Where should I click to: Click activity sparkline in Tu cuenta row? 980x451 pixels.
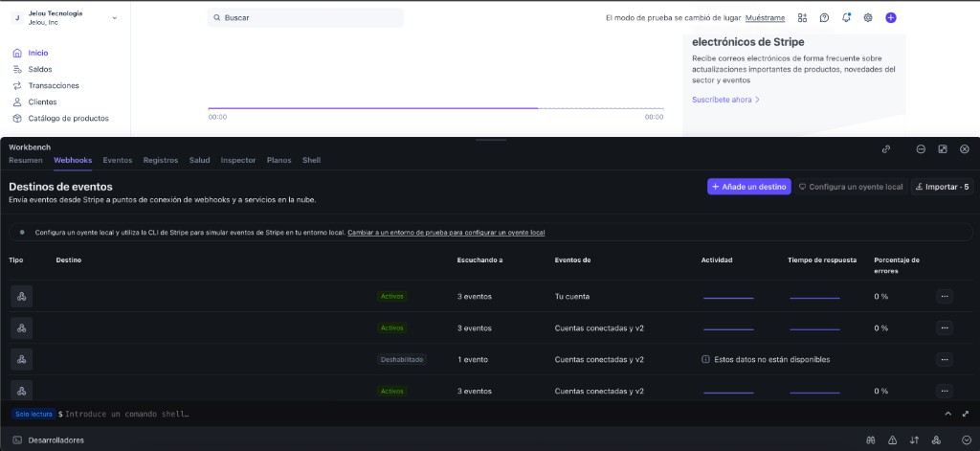point(728,298)
